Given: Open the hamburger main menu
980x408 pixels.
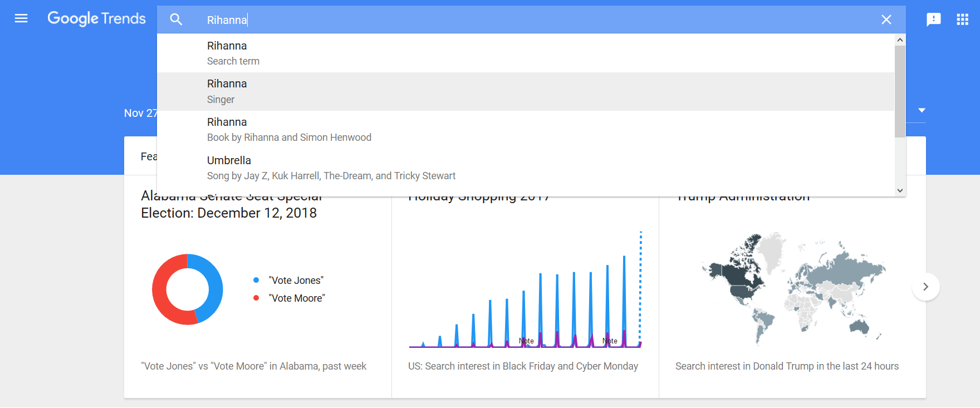Looking at the screenshot, I should [21, 18].
